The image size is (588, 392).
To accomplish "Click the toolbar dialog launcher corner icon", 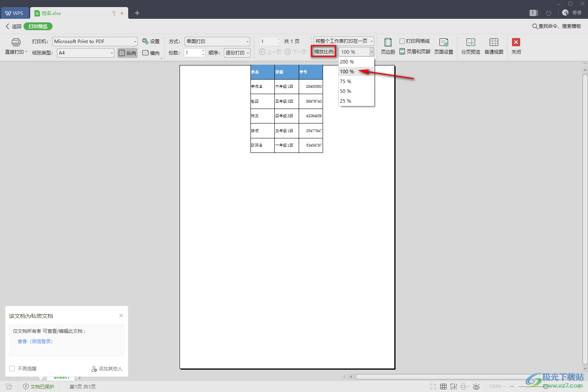I will click(162, 58).
